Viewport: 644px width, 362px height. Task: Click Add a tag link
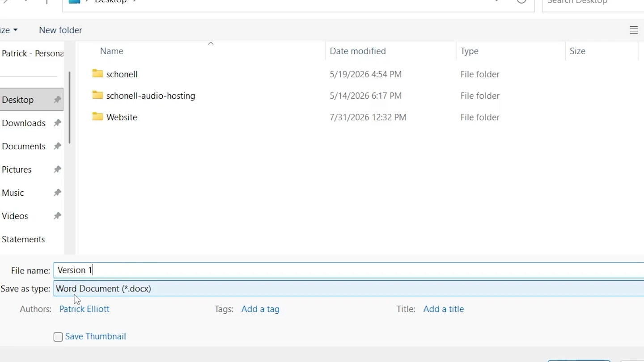pos(260,309)
